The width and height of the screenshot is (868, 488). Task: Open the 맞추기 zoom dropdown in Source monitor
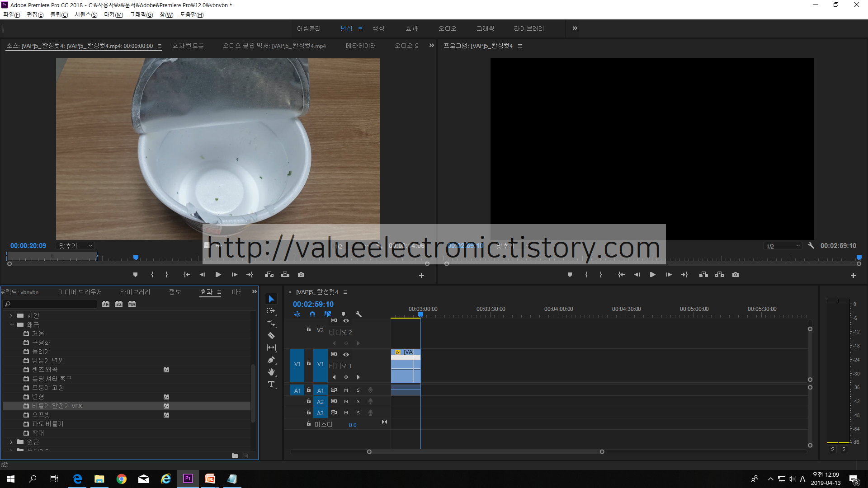click(x=75, y=246)
